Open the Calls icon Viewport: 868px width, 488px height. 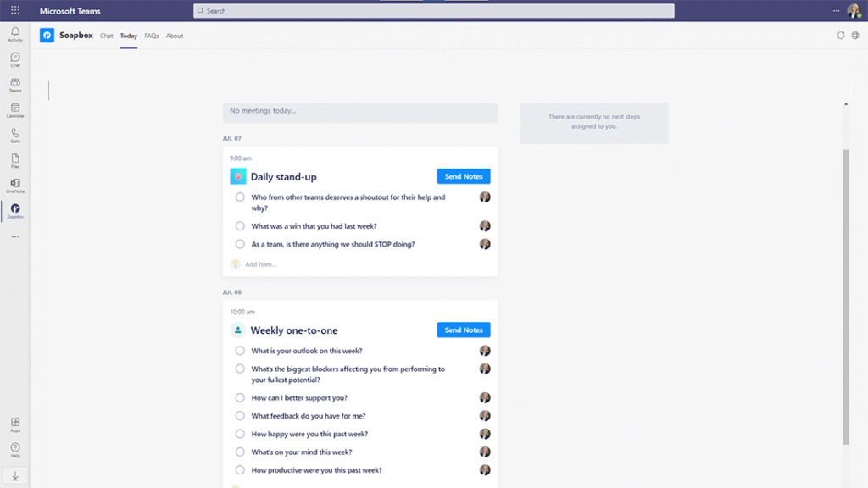coord(15,135)
